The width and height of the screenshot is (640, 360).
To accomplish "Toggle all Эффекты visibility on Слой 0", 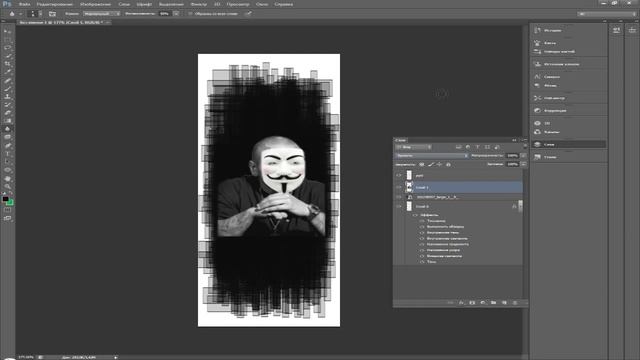I will tap(416, 215).
